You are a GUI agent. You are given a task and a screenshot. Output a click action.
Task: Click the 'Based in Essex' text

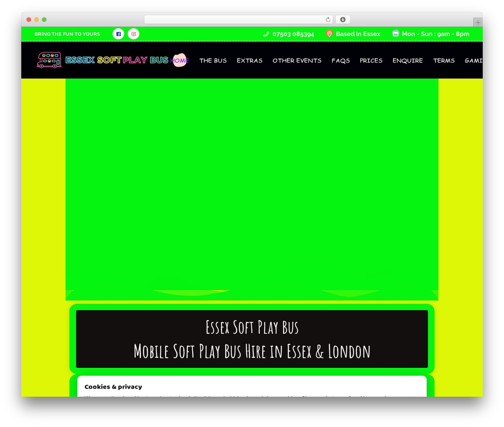[358, 34]
